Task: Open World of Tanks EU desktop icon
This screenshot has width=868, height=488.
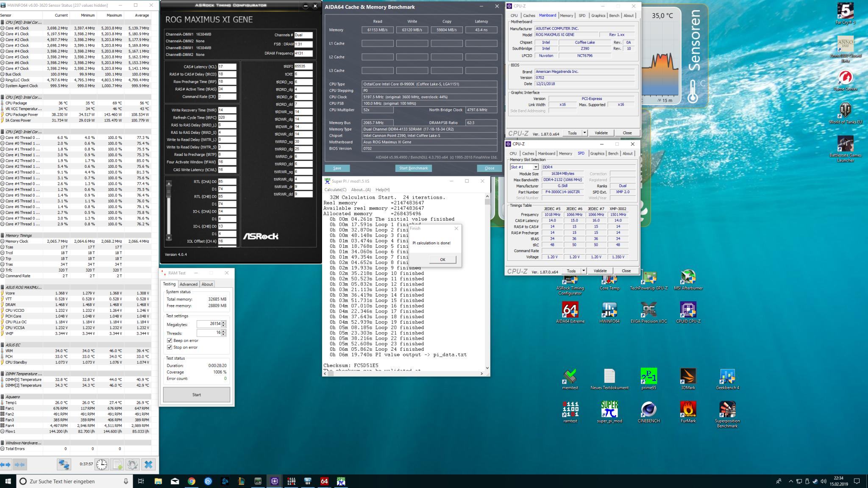Action: 845,113
